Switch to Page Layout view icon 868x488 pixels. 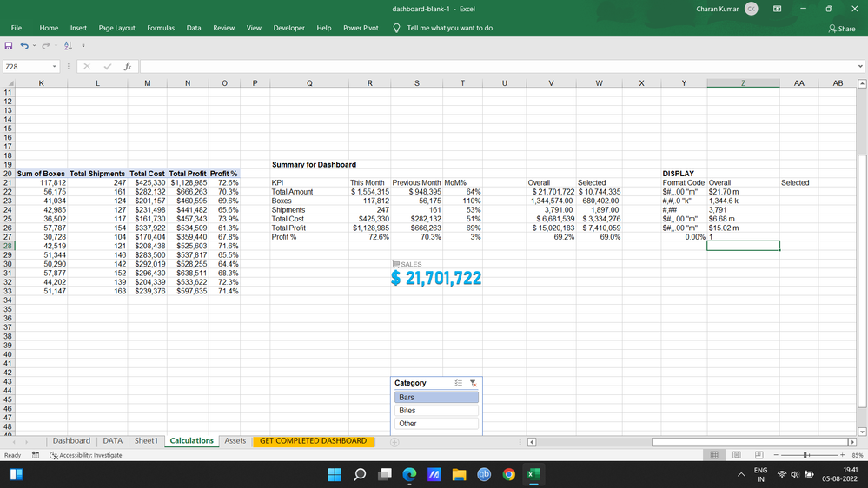pyautogui.click(x=737, y=455)
